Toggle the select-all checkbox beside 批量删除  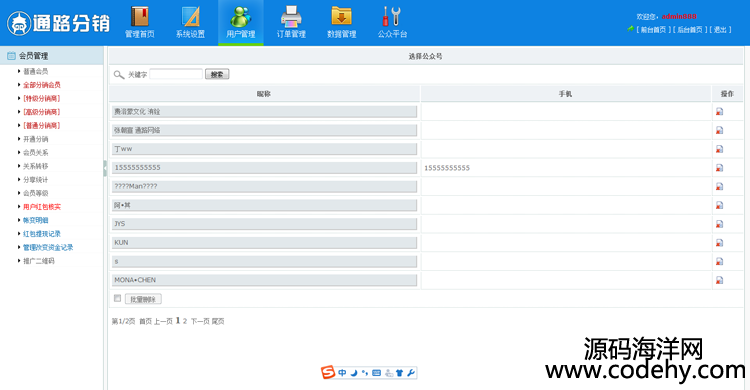117,298
